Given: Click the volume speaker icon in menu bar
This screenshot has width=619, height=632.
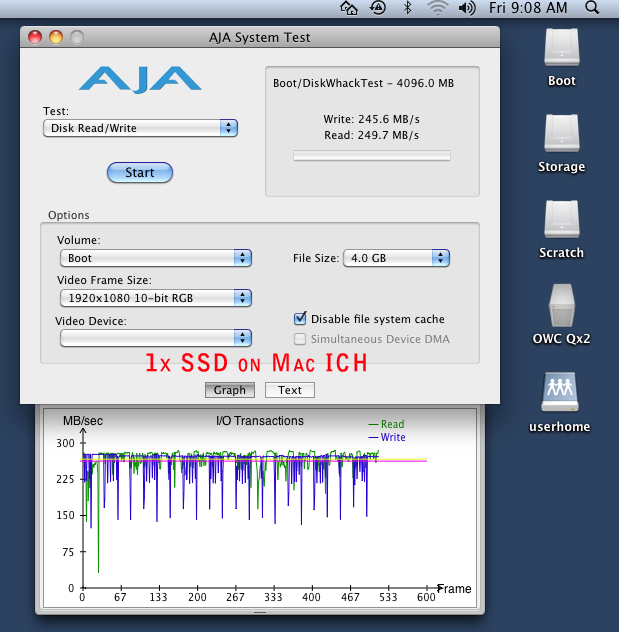Looking at the screenshot, I should click(x=467, y=8).
